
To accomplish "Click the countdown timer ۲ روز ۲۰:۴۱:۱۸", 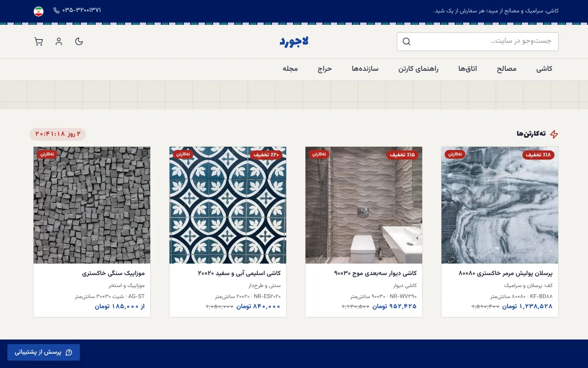I will pos(58,134).
